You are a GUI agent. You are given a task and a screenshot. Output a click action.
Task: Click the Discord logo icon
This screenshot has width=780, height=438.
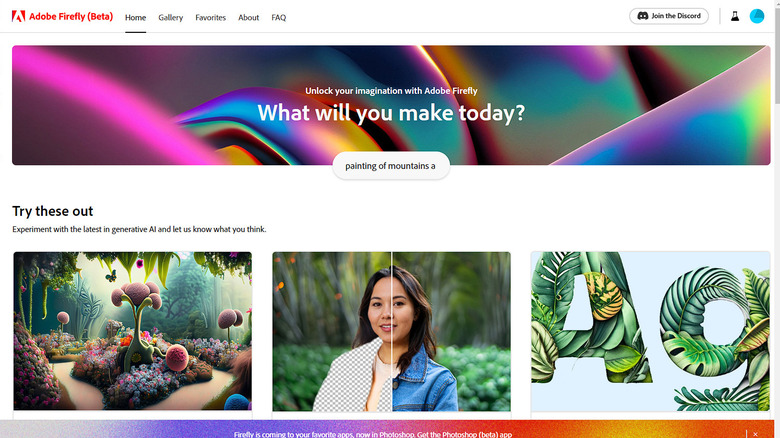point(643,16)
